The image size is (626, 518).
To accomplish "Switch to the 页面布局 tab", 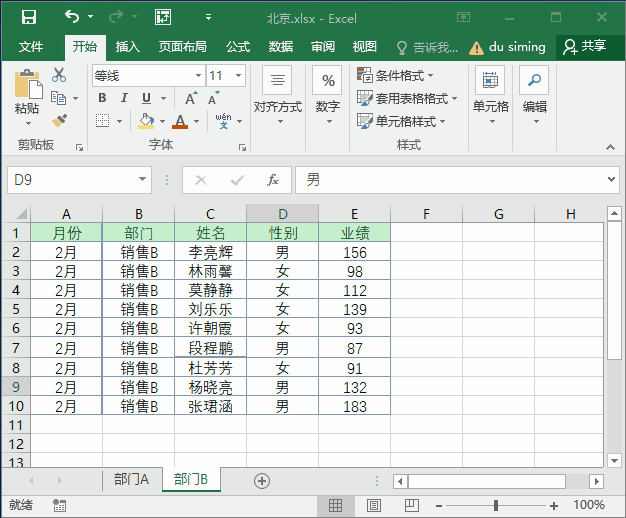I will click(x=182, y=47).
